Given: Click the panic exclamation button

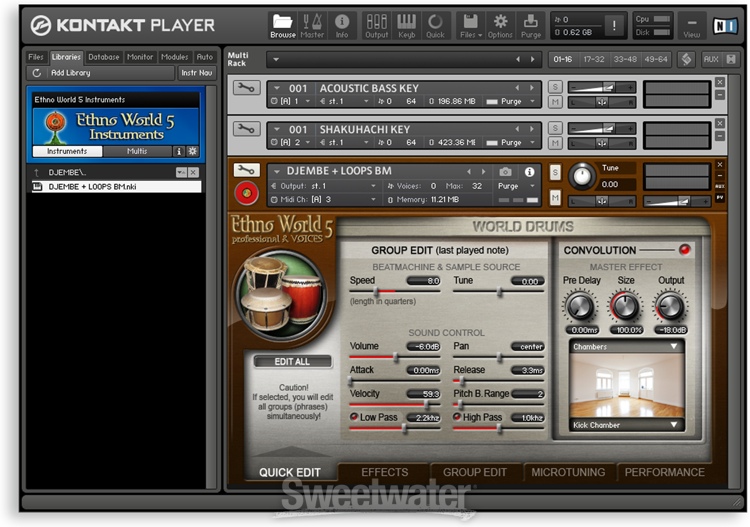Looking at the screenshot, I should (614, 25).
